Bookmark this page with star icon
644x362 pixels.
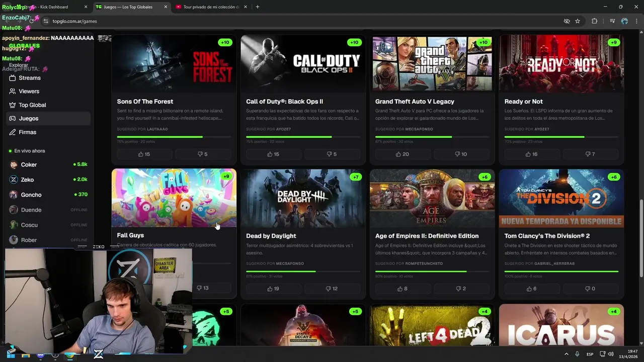click(578, 21)
